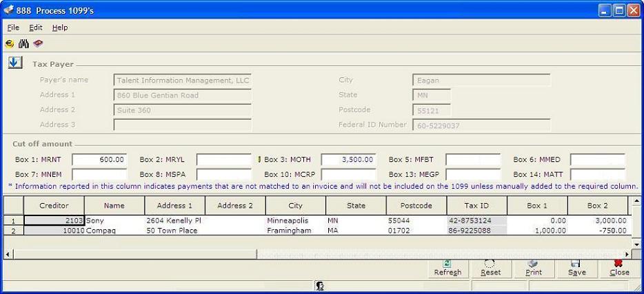Image resolution: width=644 pixels, height=294 pixels.
Task: Select row 2 header in the grid
Action: [14, 231]
